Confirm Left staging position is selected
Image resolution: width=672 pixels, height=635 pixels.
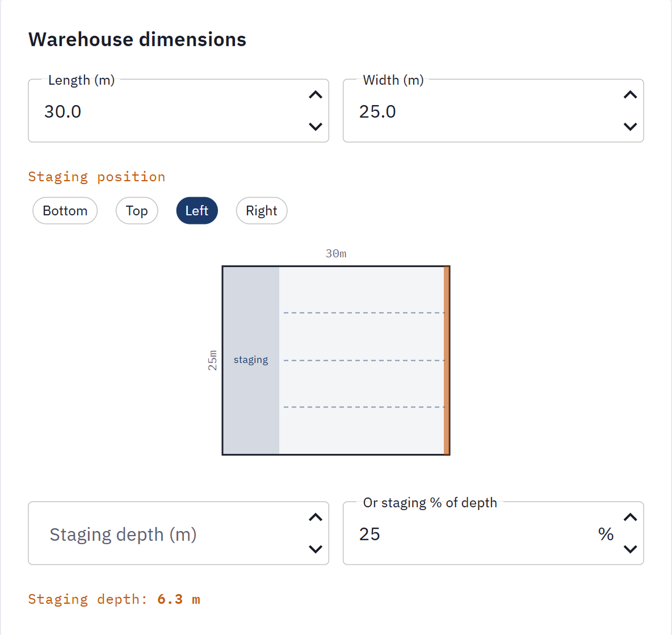(196, 211)
